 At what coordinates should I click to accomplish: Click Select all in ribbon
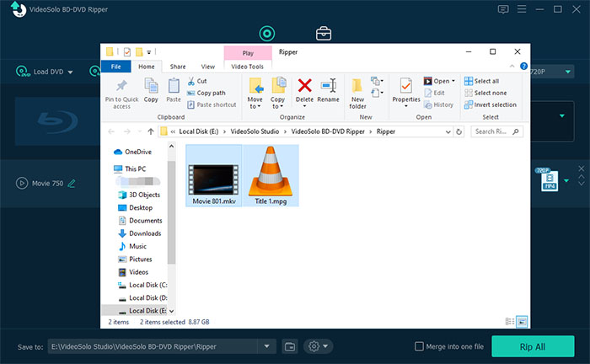point(481,81)
